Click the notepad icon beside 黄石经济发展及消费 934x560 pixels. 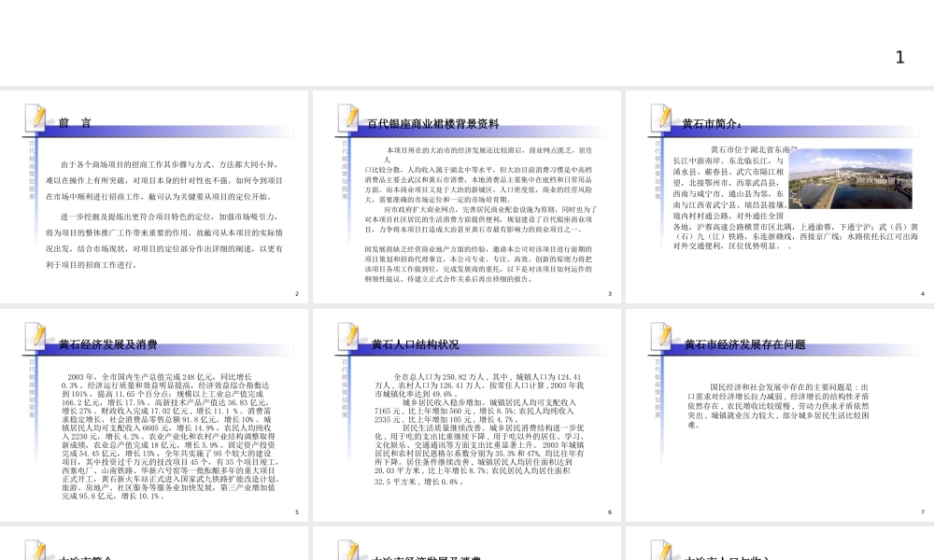coord(35,336)
